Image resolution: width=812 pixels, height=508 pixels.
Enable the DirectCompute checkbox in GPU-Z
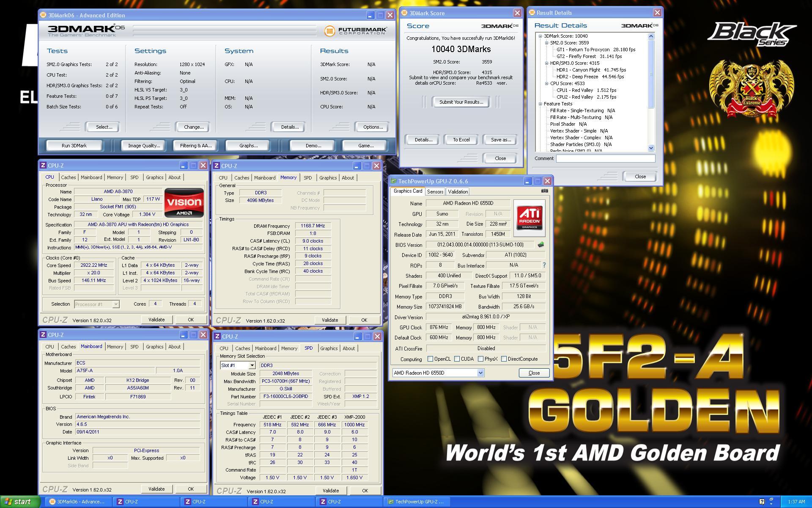click(504, 359)
